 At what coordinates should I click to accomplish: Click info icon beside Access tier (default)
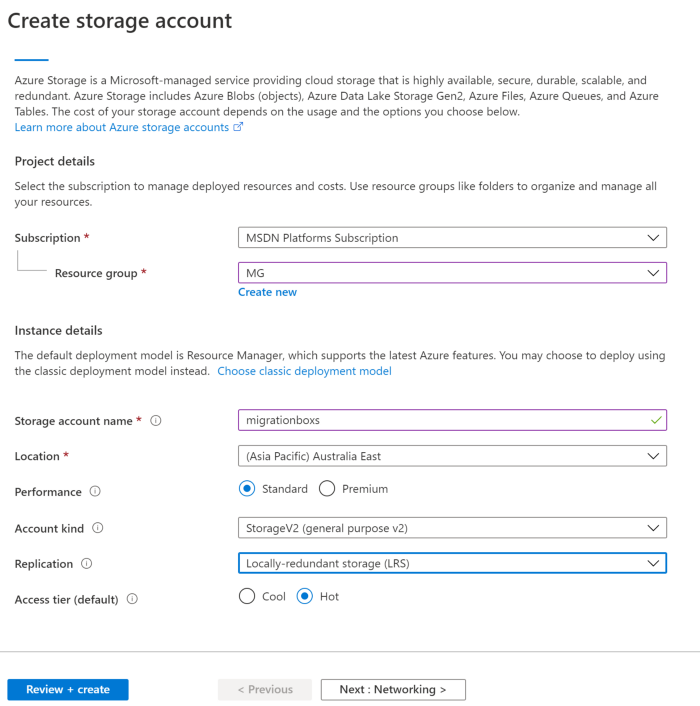(x=132, y=599)
